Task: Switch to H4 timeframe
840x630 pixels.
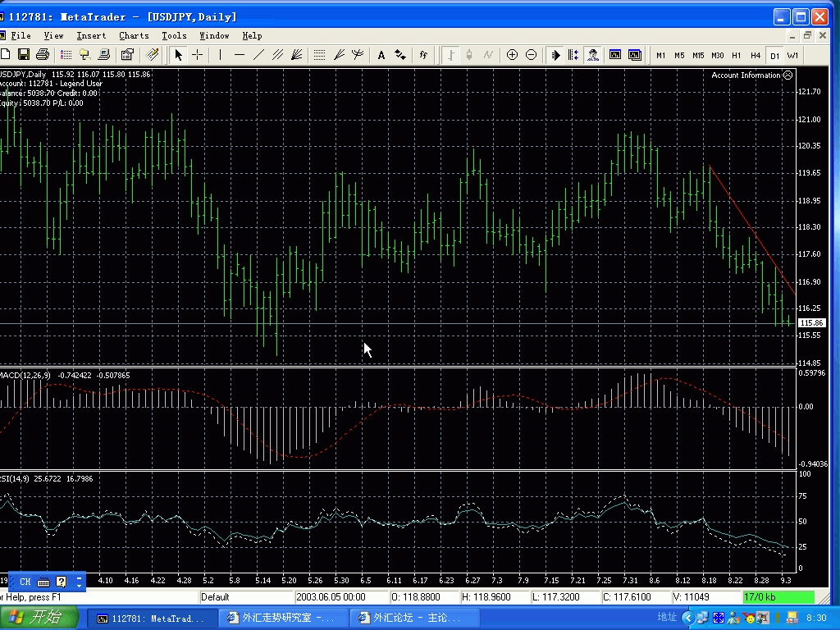Action: 756,55
